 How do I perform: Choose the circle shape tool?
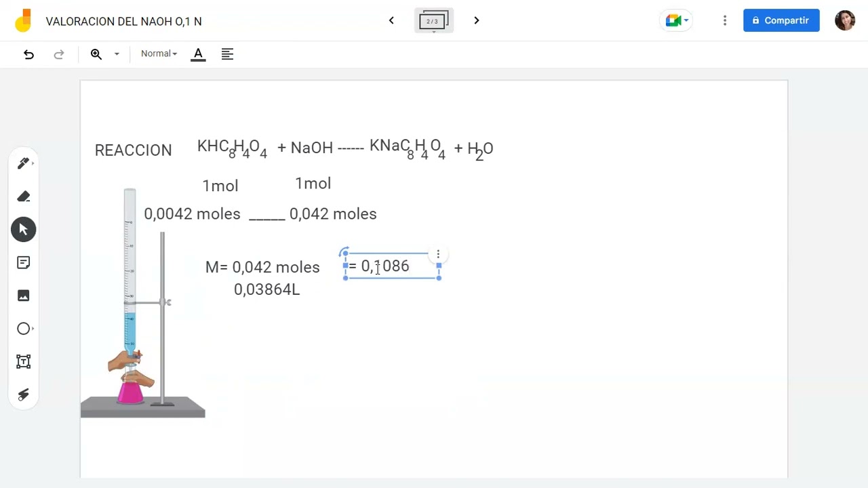click(24, 329)
